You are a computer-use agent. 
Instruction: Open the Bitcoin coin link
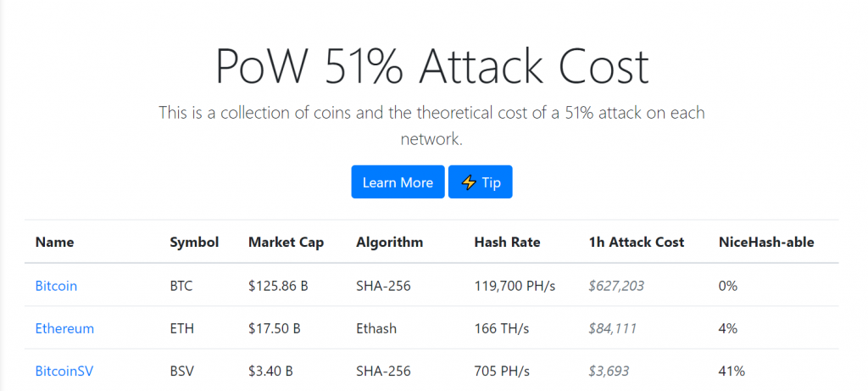coord(56,286)
